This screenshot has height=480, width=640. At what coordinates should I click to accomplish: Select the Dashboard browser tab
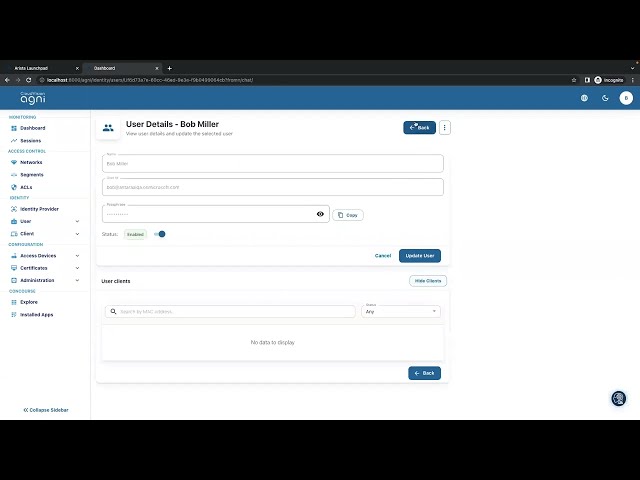point(122,68)
